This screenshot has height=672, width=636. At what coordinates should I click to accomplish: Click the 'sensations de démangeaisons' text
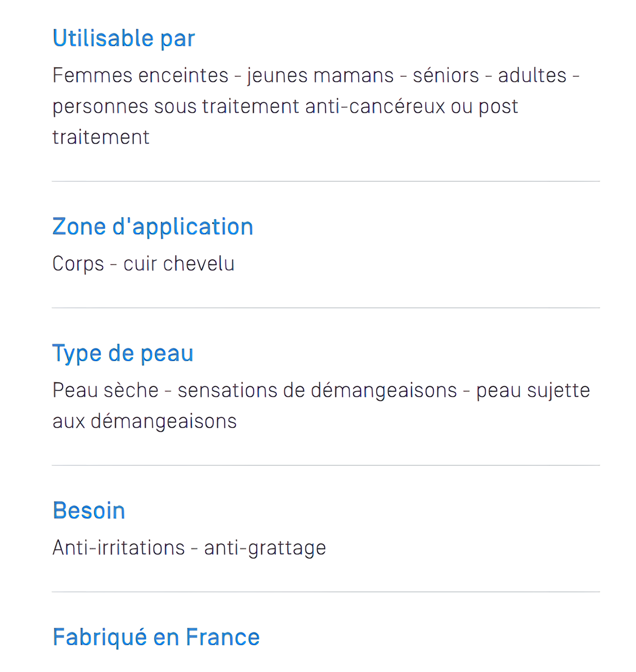317,391
